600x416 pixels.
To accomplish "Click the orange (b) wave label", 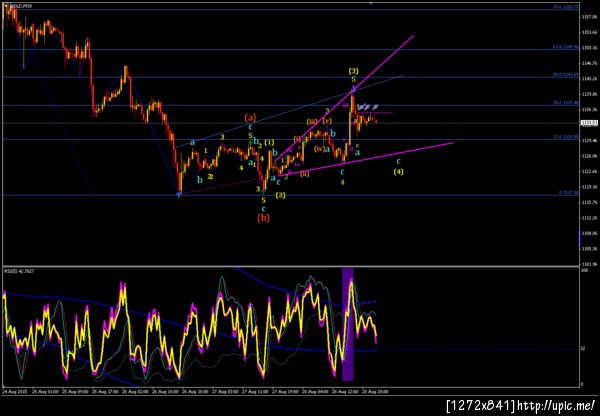I will 263,218.
